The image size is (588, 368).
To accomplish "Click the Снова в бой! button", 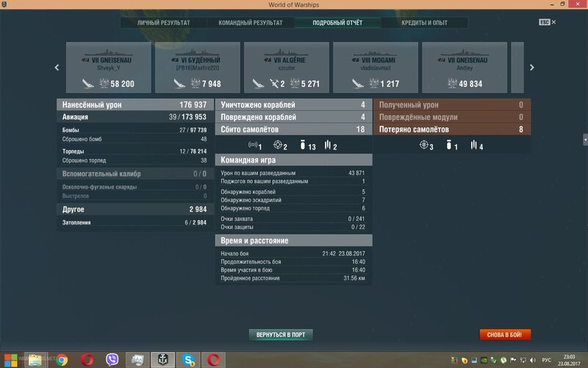I will [505, 334].
